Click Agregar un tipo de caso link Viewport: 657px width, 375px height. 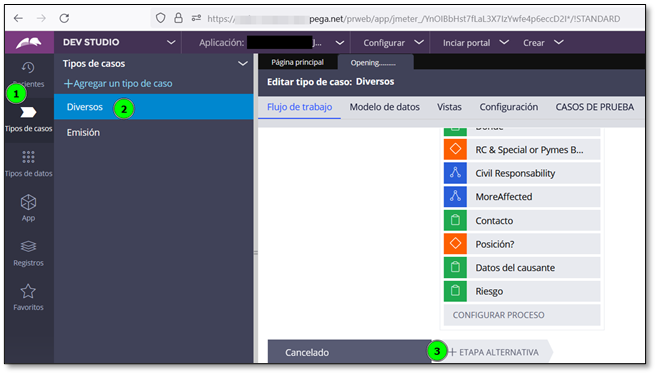click(x=118, y=83)
